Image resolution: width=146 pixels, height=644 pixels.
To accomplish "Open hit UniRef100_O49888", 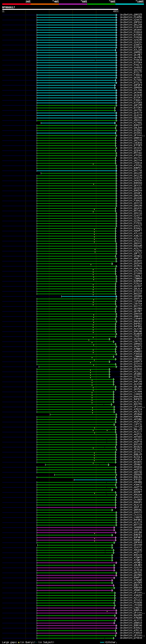I will click(x=131, y=527).
